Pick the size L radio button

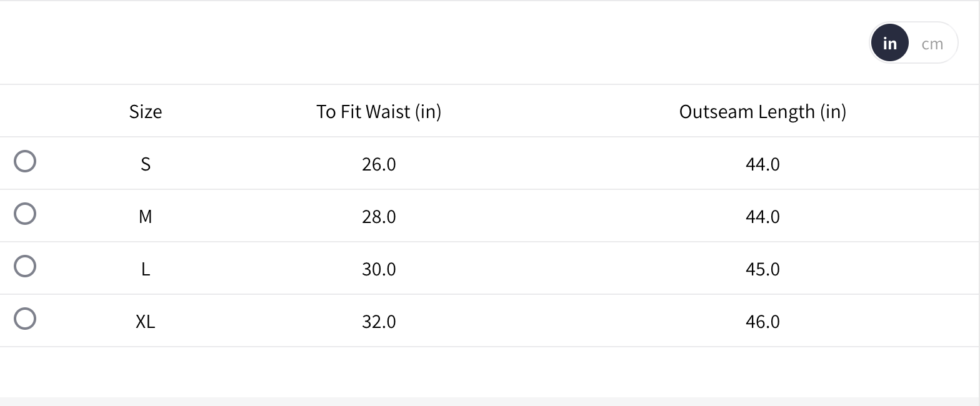(x=25, y=267)
